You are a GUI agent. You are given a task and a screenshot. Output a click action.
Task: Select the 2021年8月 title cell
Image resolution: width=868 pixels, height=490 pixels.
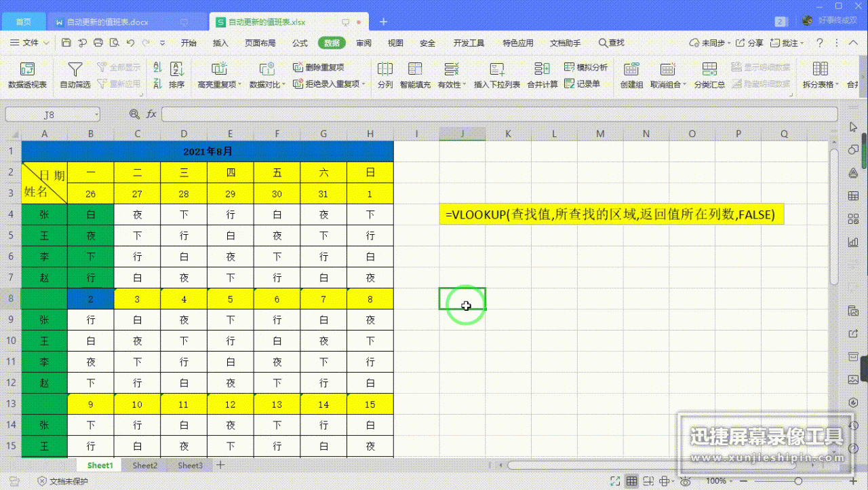pos(208,151)
